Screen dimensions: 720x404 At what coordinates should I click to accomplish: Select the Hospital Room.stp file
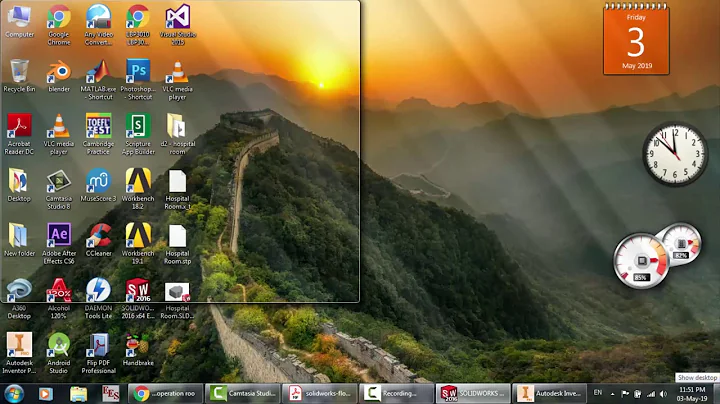177,244
